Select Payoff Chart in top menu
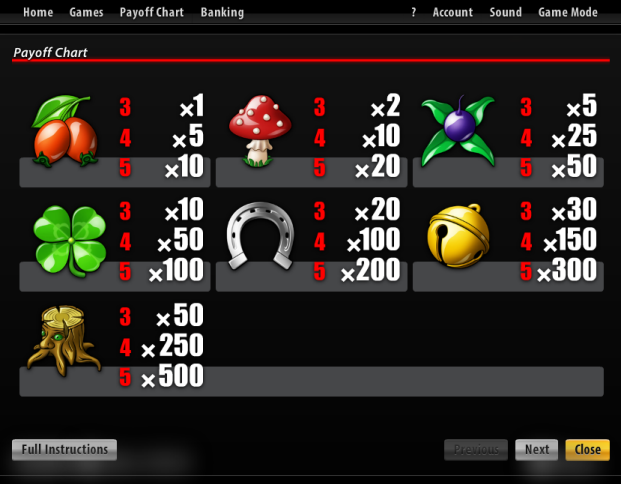This screenshot has height=484, width=621. click(x=152, y=12)
